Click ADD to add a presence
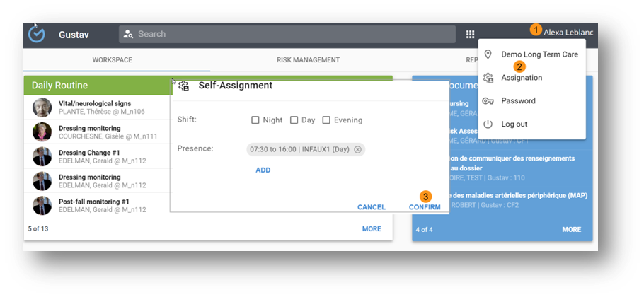This screenshot has width=644, height=297. (x=263, y=170)
